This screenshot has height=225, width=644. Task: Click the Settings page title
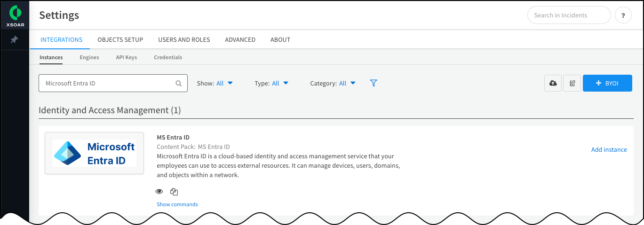coord(59,15)
